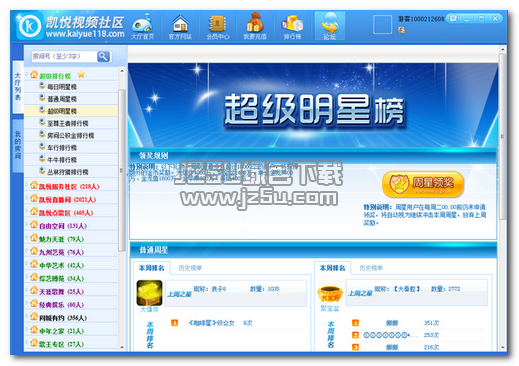Open the 排行榜 ranking icon
519x366 pixels.
(292, 26)
